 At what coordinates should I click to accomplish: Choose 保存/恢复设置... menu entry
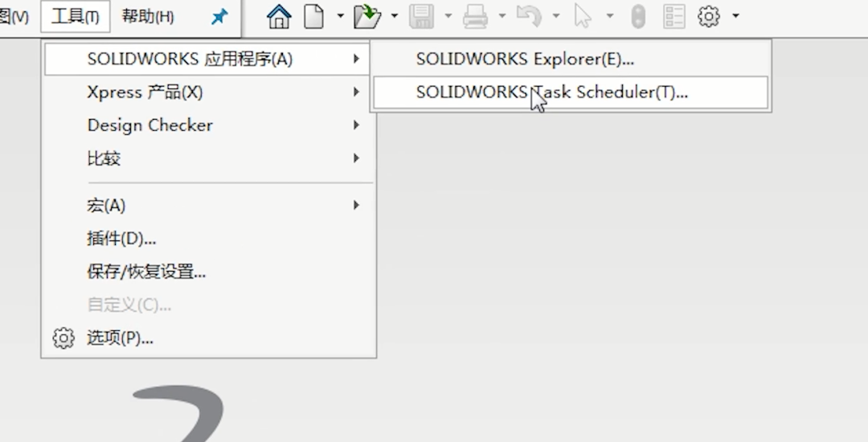coord(207,272)
